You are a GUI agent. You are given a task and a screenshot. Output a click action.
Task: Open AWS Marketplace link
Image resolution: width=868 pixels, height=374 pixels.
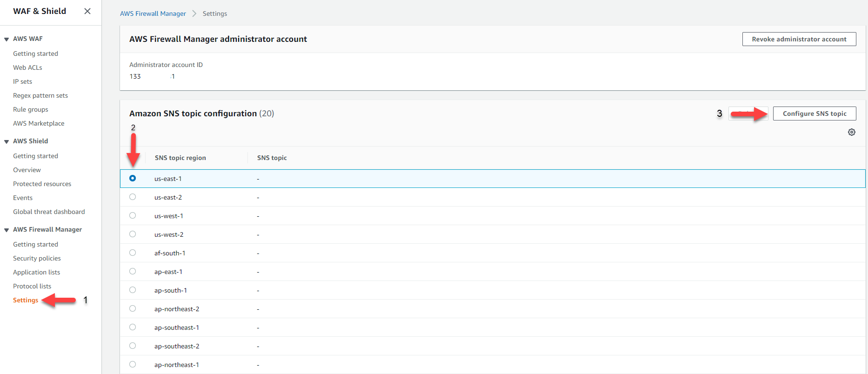coord(39,123)
